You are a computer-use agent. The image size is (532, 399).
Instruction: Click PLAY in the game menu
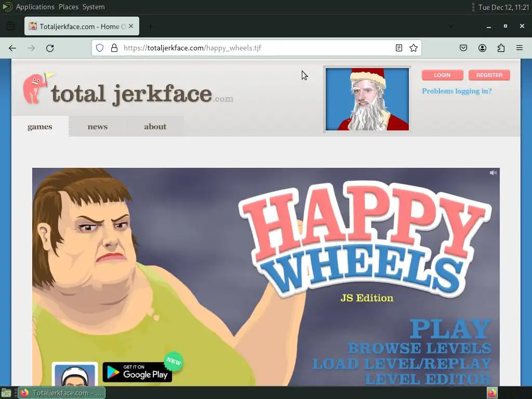(450, 328)
